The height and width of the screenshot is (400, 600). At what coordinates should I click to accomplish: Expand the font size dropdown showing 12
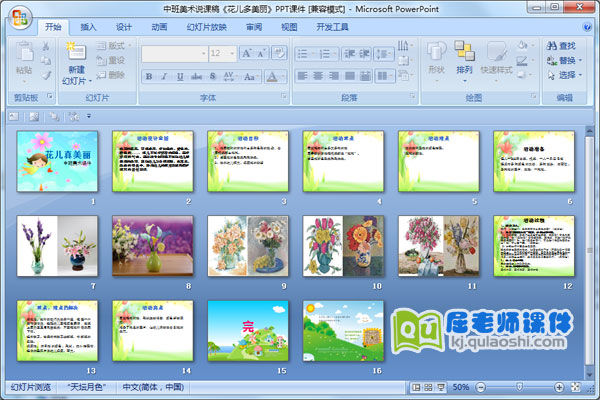click(231, 54)
